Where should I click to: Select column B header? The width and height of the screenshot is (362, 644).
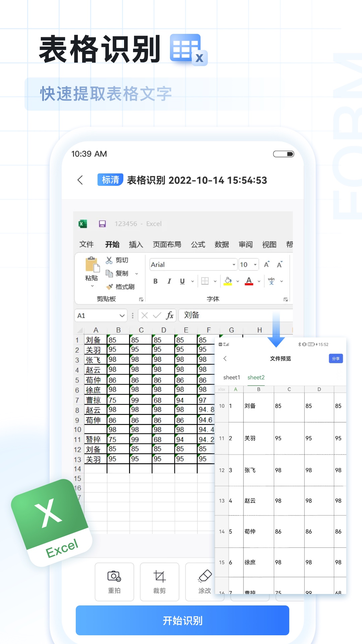(x=118, y=330)
